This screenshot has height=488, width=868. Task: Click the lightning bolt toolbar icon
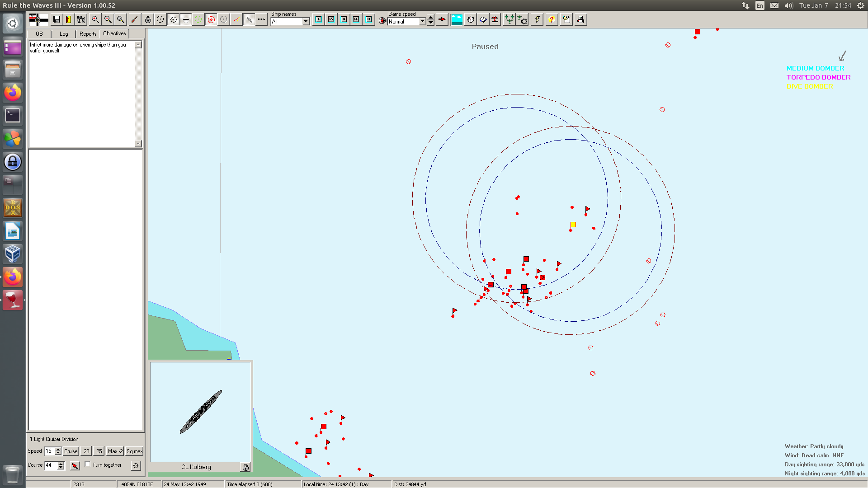click(x=537, y=19)
